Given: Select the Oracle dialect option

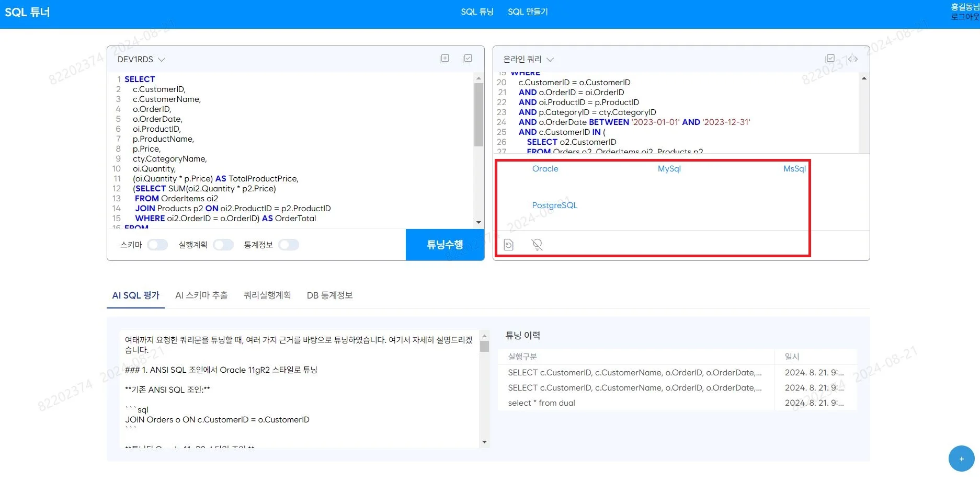Looking at the screenshot, I should coord(545,168).
